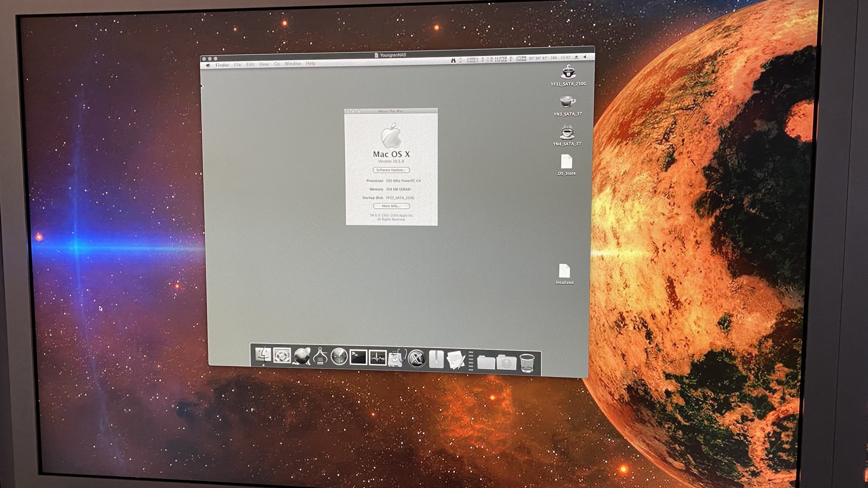Open Activity Monitor from the Dock
868x488 pixels.
(378, 357)
